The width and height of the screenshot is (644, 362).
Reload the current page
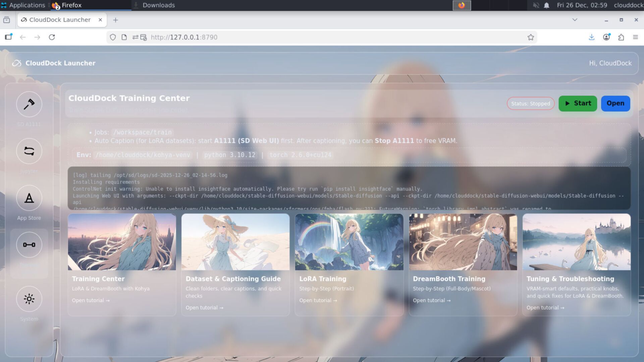click(52, 37)
